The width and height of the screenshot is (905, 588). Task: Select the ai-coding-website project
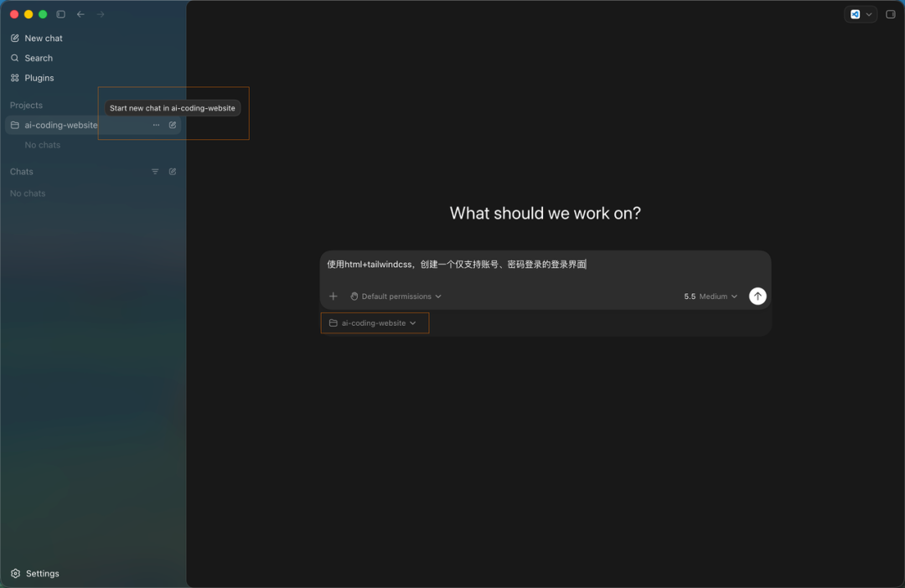pyautogui.click(x=93, y=125)
